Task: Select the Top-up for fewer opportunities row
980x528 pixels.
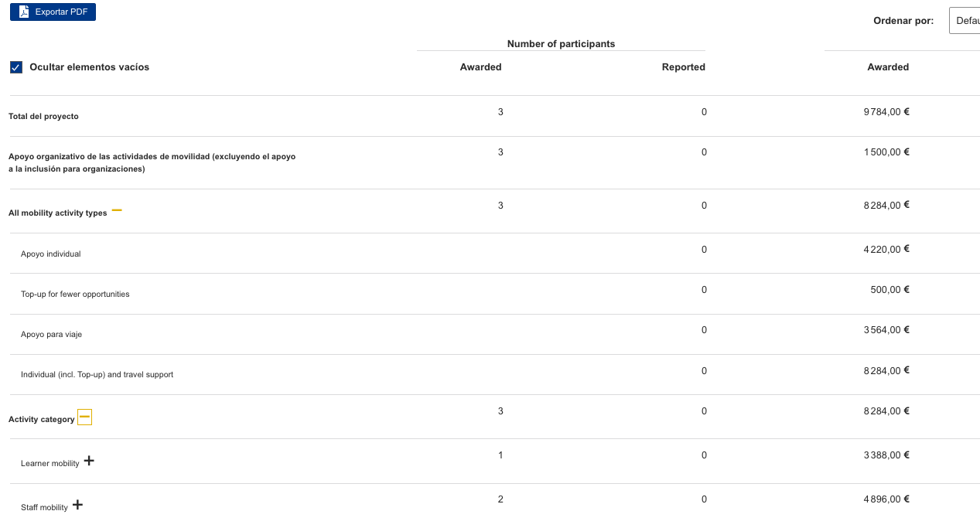Action: pyautogui.click(x=75, y=295)
